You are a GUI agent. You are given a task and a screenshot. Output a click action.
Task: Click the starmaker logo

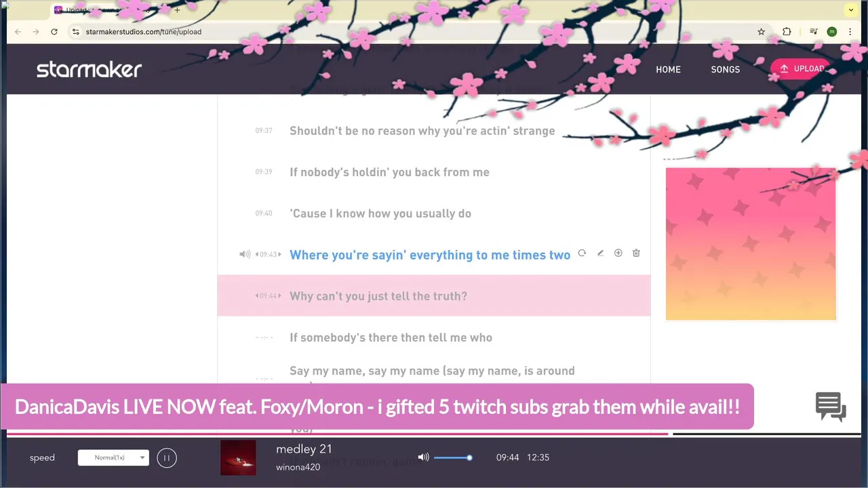coord(89,69)
